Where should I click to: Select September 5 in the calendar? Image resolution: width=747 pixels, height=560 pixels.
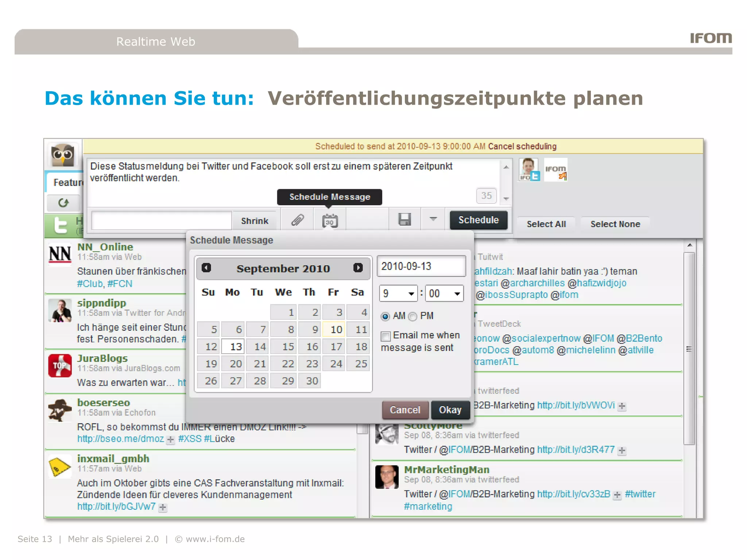[208, 329]
